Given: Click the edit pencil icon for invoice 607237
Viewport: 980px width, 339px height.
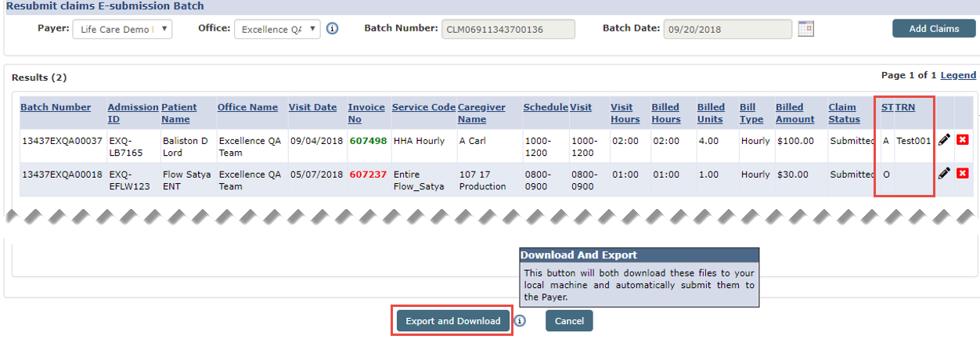Looking at the screenshot, I should 944,173.
